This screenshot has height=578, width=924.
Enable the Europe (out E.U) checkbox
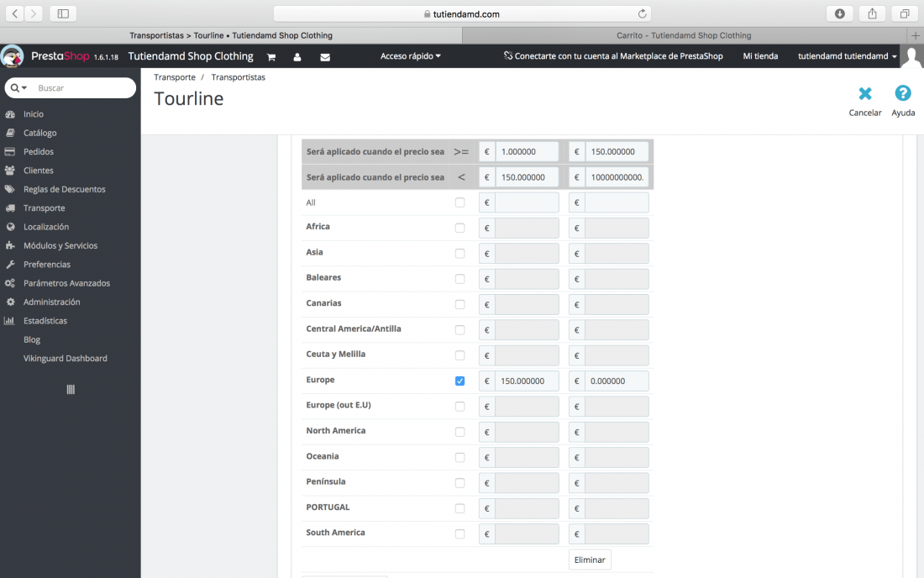click(x=459, y=407)
